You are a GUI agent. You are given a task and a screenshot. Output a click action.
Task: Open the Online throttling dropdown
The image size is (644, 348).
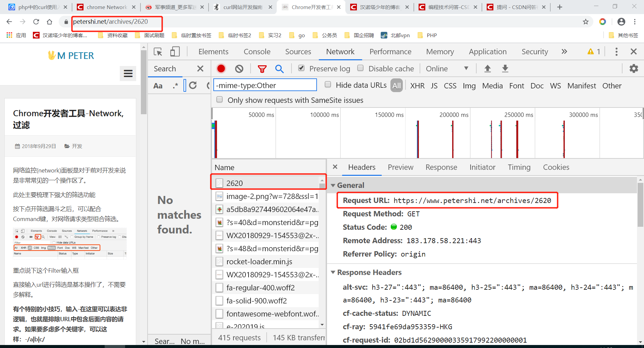(447, 69)
